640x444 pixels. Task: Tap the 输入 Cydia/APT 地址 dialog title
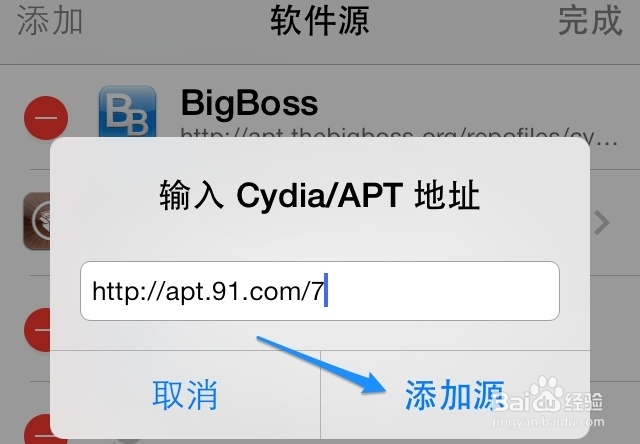pyautogui.click(x=320, y=195)
